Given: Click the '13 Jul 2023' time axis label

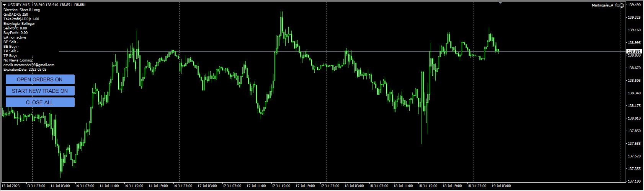Looking at the screenshot, I should (x=11, y=186).
